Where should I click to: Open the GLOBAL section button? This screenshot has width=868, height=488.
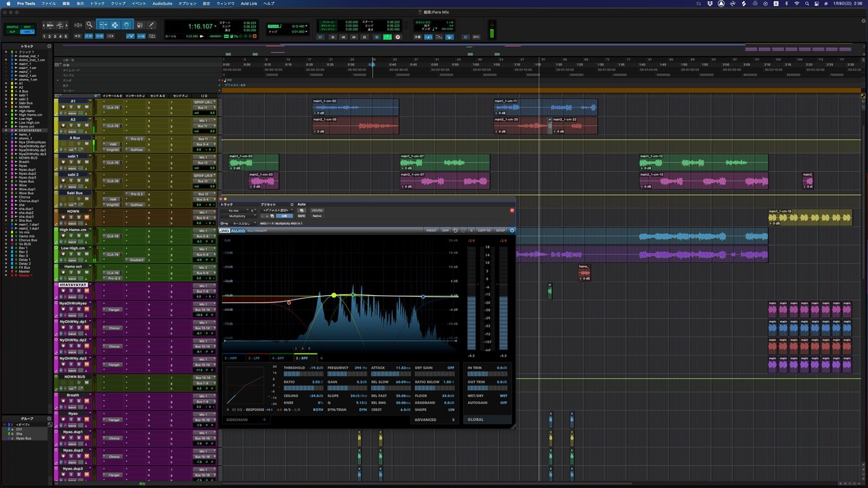tap(488, 420)
